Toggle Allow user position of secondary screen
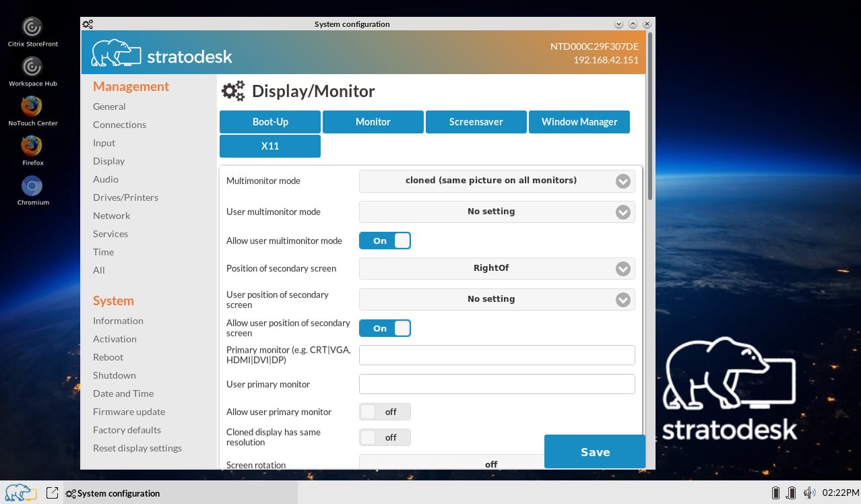 [385, 328]
